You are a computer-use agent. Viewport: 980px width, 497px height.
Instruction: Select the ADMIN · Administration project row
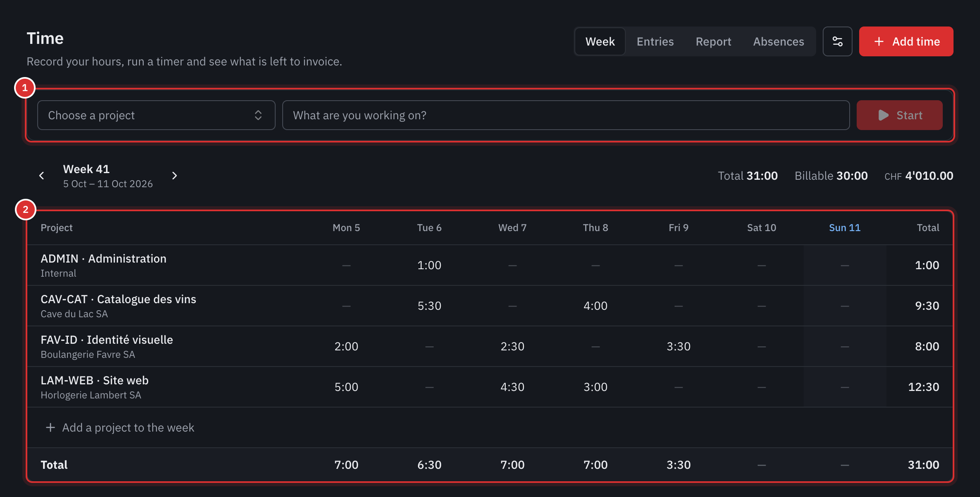[490, 265]
